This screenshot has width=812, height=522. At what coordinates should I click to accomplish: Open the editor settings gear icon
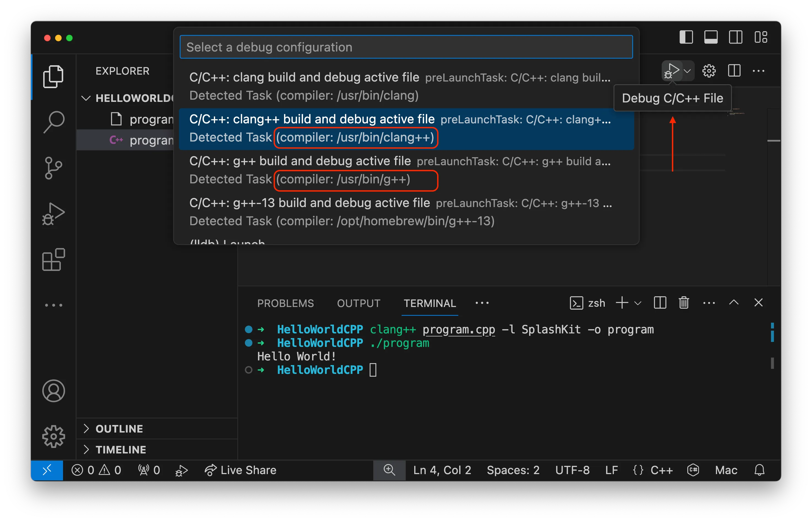tap(709, 71)
